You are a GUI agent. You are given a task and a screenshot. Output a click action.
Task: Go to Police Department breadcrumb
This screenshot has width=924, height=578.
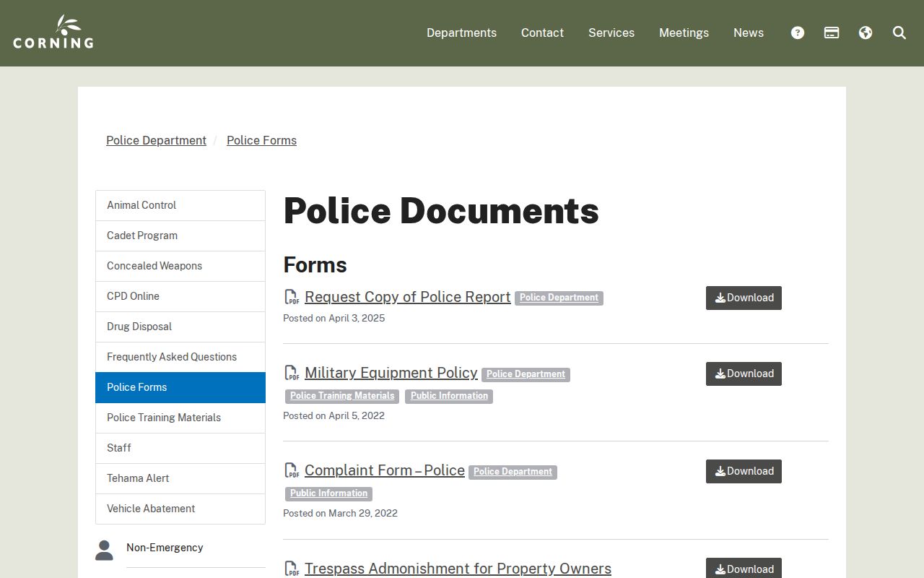pos(156,140)
